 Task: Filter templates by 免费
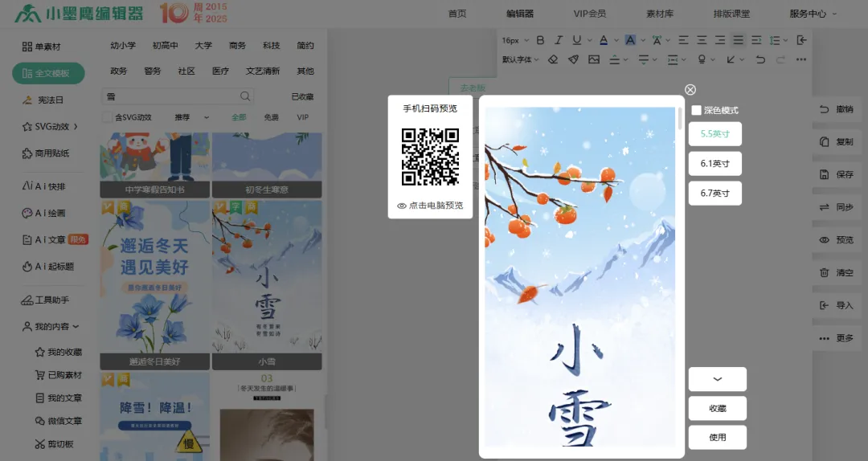pos(272,117)
